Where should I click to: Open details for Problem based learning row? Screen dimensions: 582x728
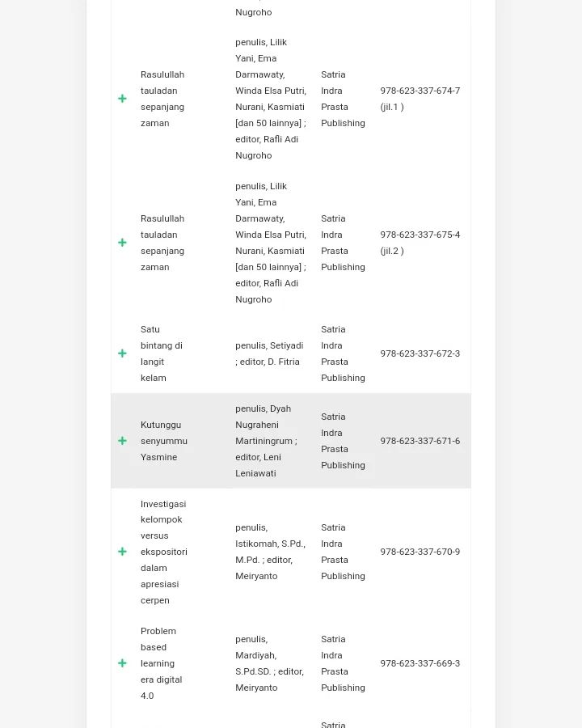122,663
